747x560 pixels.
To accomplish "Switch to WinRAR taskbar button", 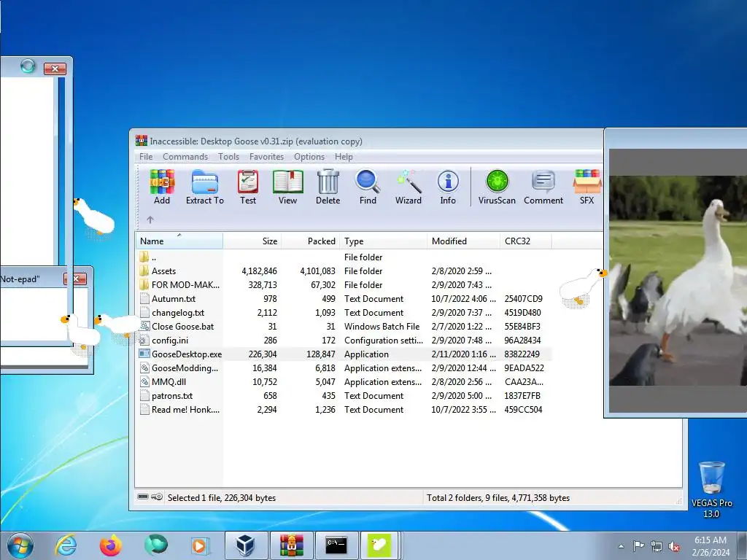I will point(292,545).
